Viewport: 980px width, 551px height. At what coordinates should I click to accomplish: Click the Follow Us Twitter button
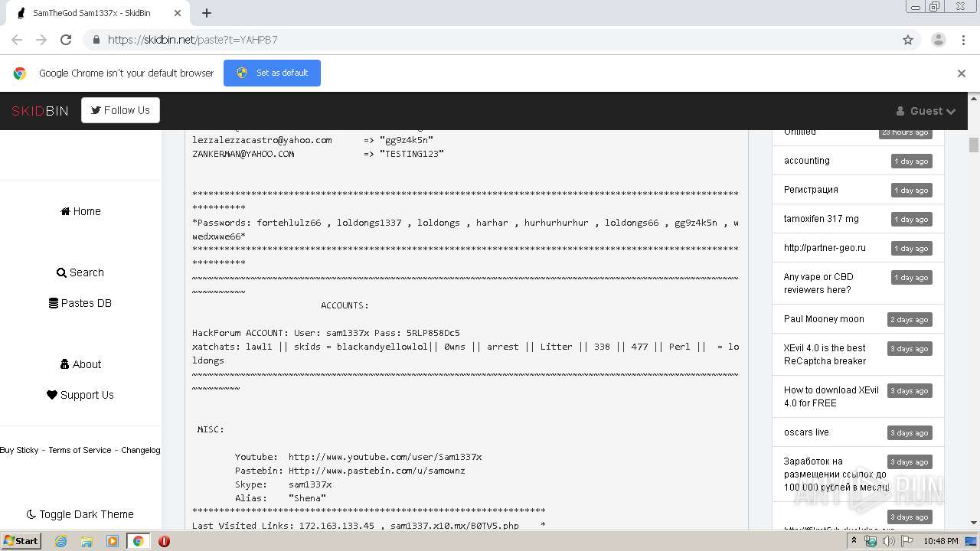(120, 110)
